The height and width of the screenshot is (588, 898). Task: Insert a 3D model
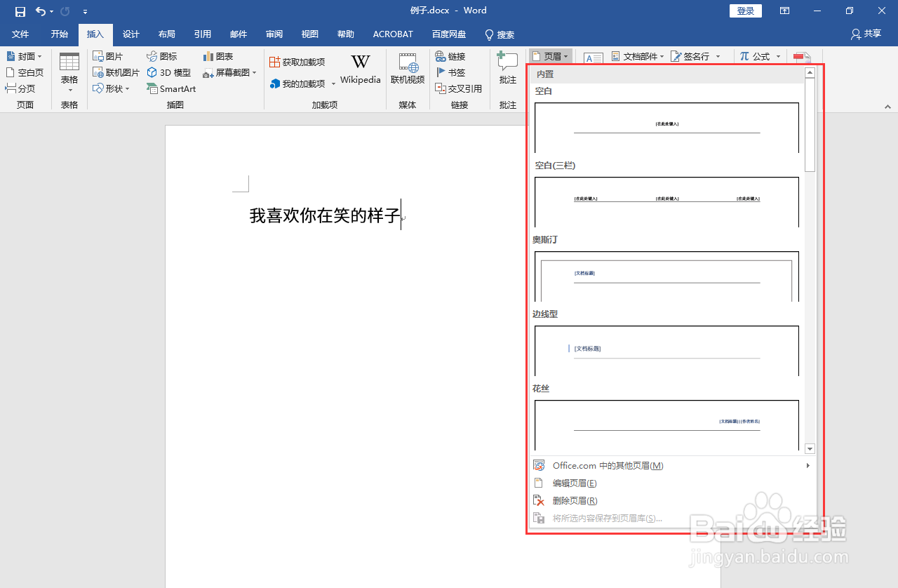[x=168, y=72]
